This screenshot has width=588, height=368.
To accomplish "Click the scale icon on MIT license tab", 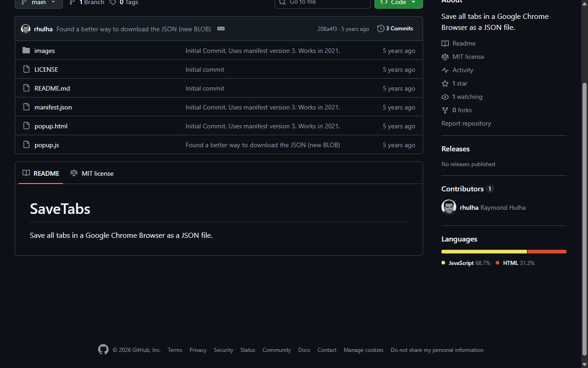I will pyautogui.click(x=74, y=173).
